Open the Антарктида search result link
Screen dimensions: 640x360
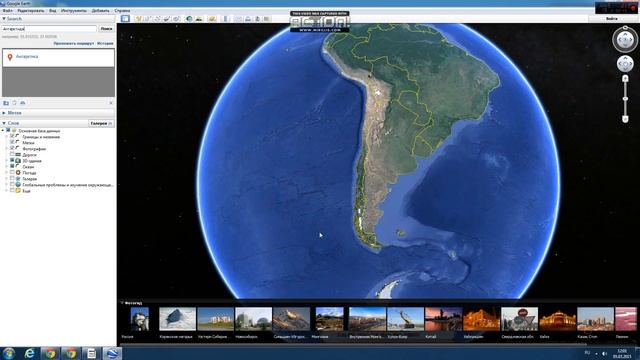pyautogui.click(x=27, y=57)
